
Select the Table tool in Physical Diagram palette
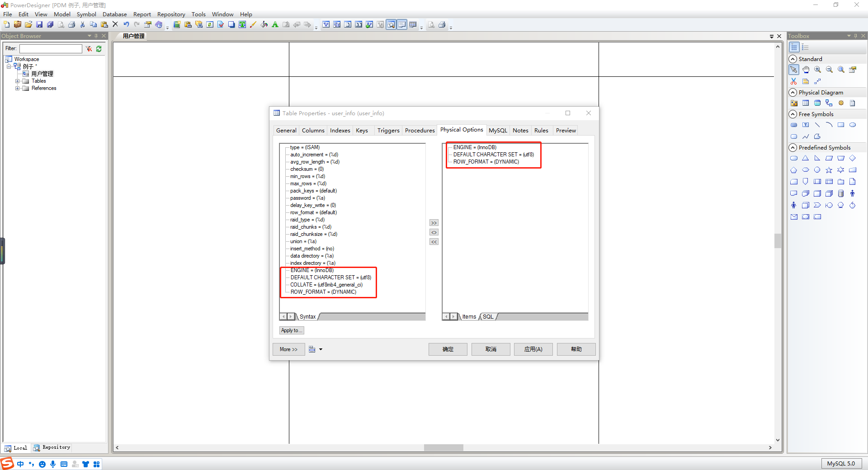[806, 103]
